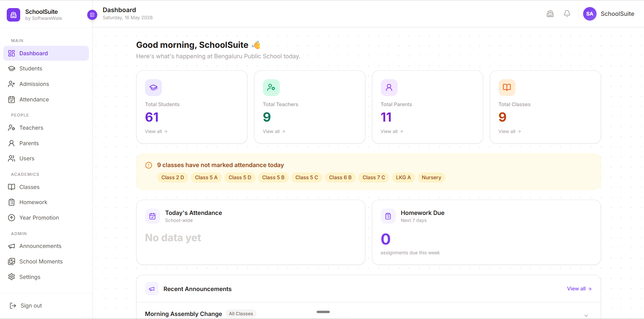Image resolution: width=644 pixels, height=319 pixels.
Task: Click the SchoolSuite logo icon
Action: click(13, 15)
